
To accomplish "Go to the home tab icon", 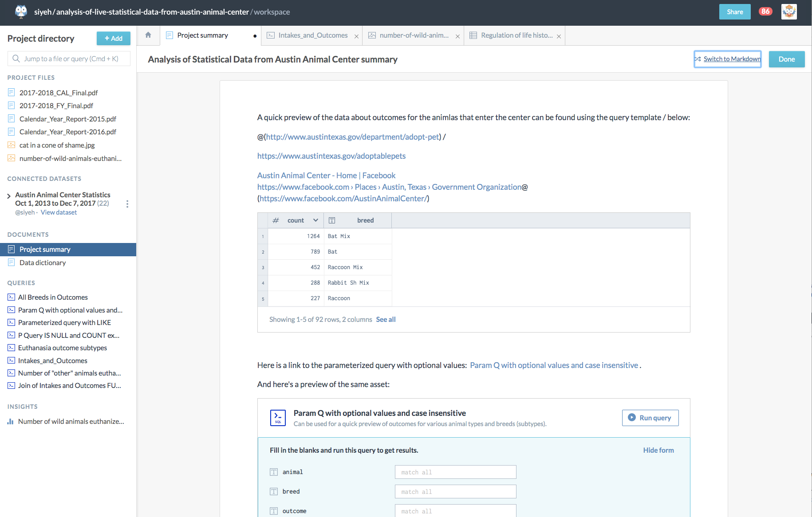I will pyautogui.click(x=148, y=35).
